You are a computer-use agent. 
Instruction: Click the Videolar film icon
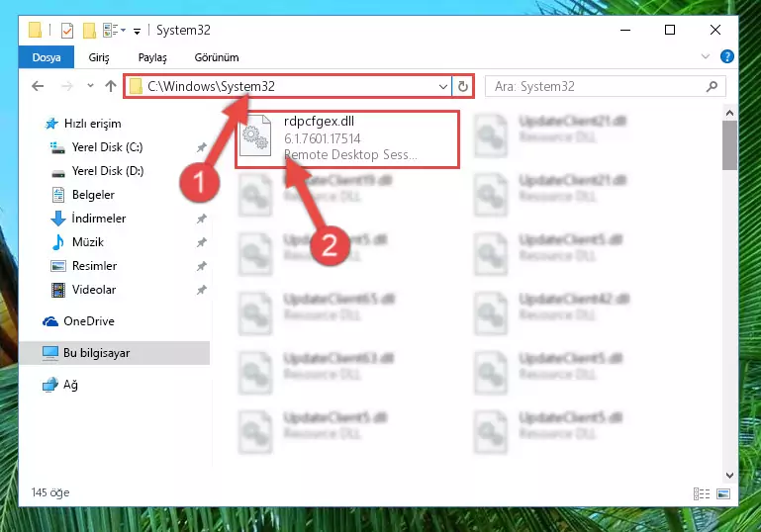pos(57,290)
